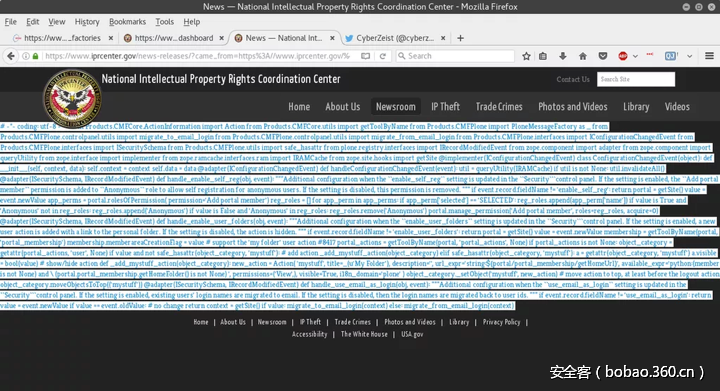This screenshot has width=720, height=391.
Task: Click the Firefox back arrow button
Action: tap(11, 56)
